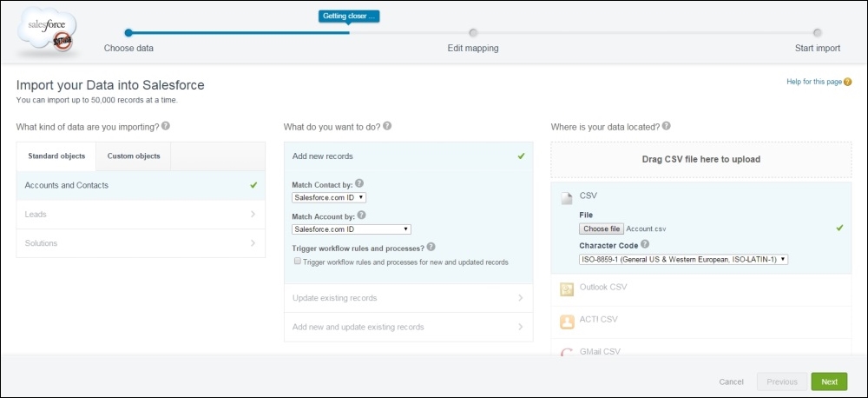The width and height of the screenshot is (868, 398).
Task: Click help icon next to Match Account by
Action: [x=361, y=216]
